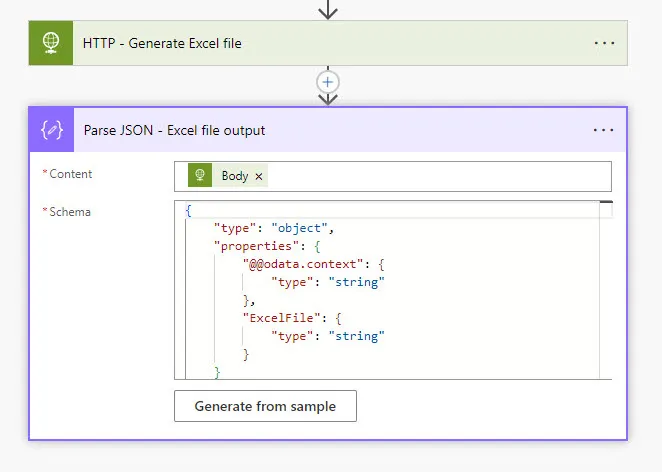Screen dimensions: 662x472
Task: Click the HTTP globe icon on Generate Excel file action
Action: pos(51,43)
